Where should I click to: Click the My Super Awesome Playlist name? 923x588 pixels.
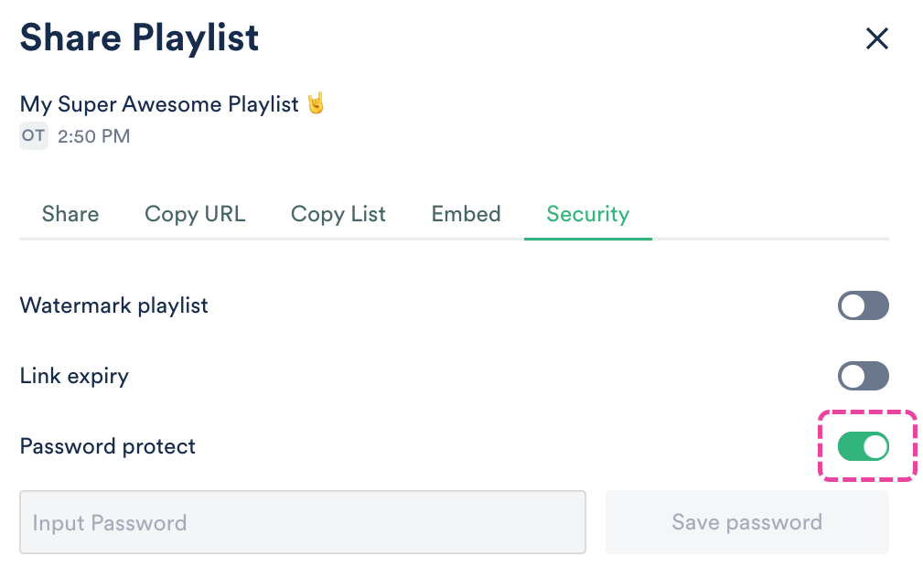[159, 104]
